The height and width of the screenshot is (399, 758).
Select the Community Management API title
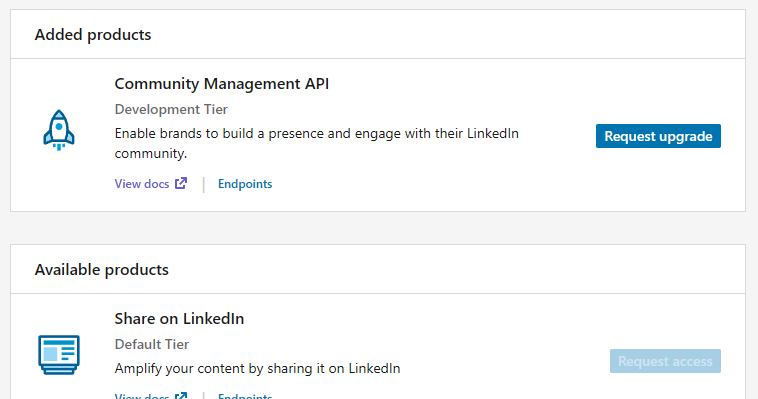pos(221,84)
